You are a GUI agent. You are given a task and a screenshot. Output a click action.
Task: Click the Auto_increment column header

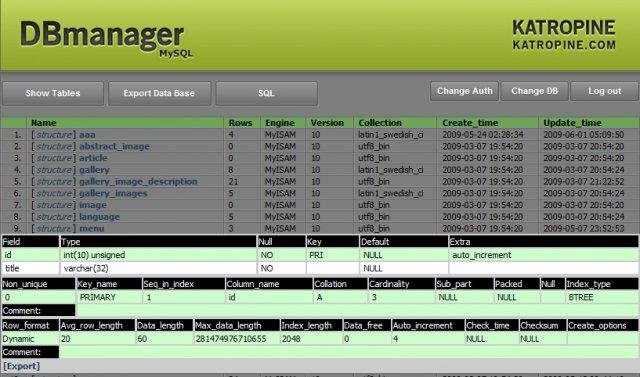click(428, 326)
